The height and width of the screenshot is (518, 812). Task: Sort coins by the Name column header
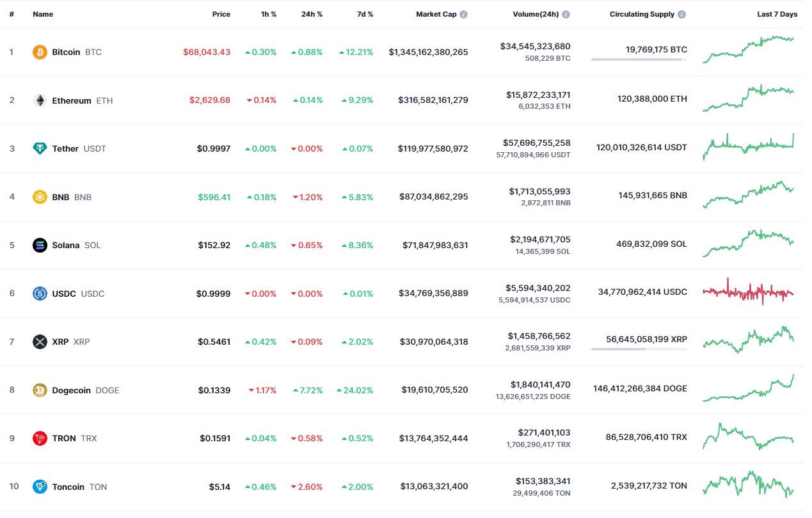click(43, 14)
